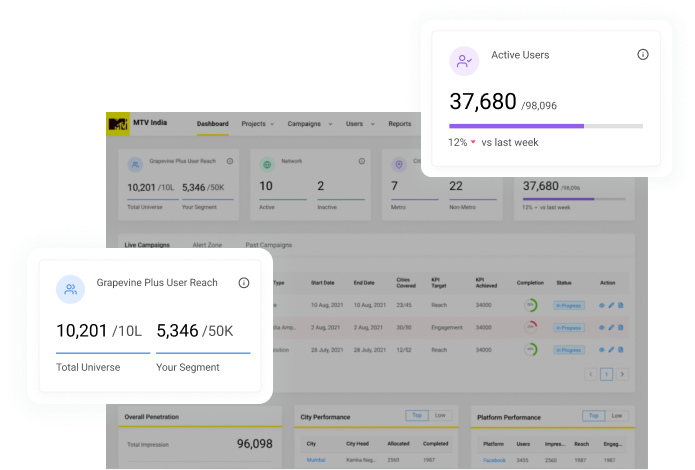The width and height of the screenshot is (695, 470).
Task: Click the red down arrow beside 12%
Action: (x=473, y=142)
